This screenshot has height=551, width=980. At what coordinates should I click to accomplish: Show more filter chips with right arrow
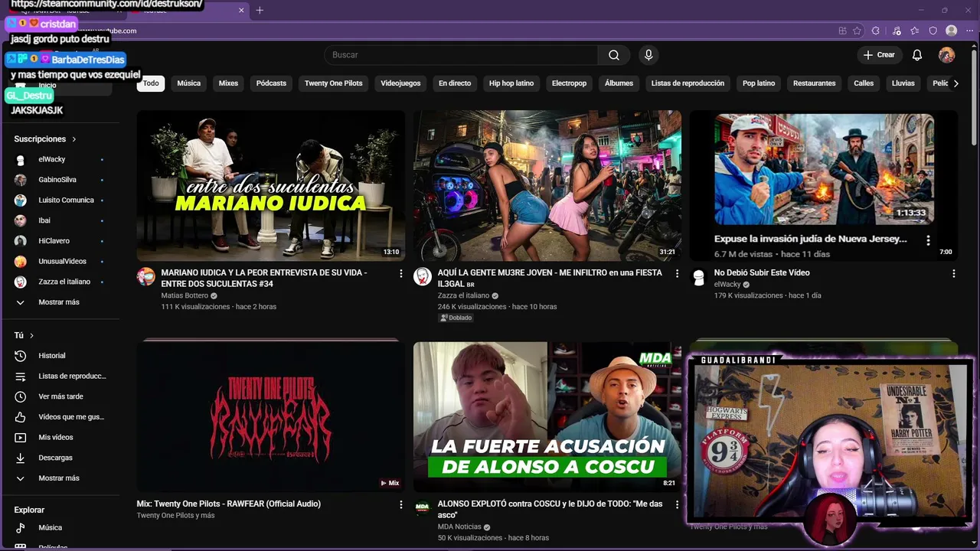[955, 83]
